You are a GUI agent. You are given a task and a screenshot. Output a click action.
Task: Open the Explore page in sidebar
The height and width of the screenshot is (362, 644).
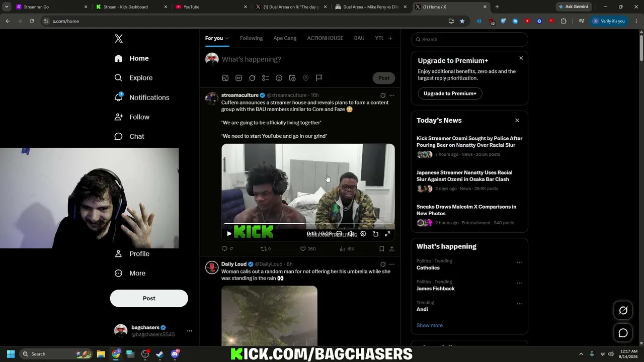[134, 78]
